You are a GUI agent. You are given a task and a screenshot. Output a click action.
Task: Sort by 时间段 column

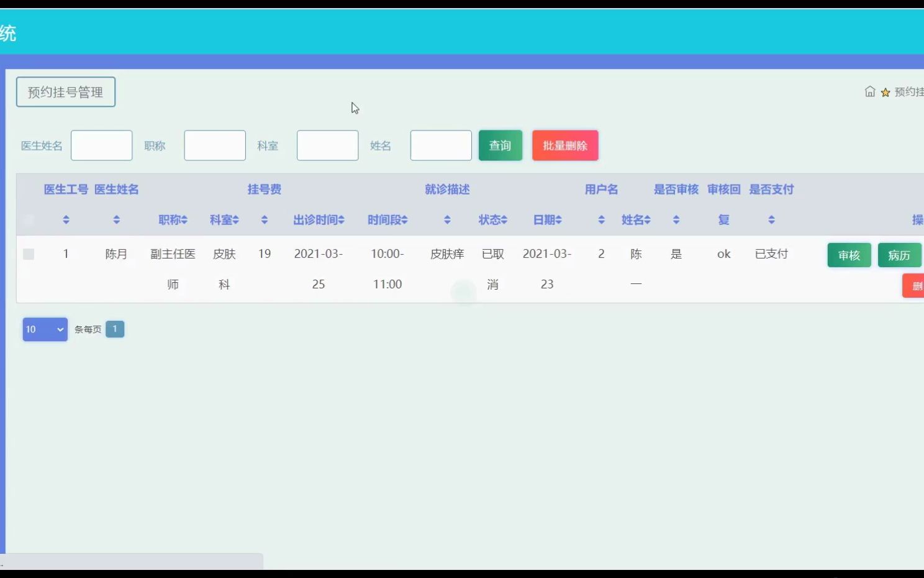click(387, 220)
